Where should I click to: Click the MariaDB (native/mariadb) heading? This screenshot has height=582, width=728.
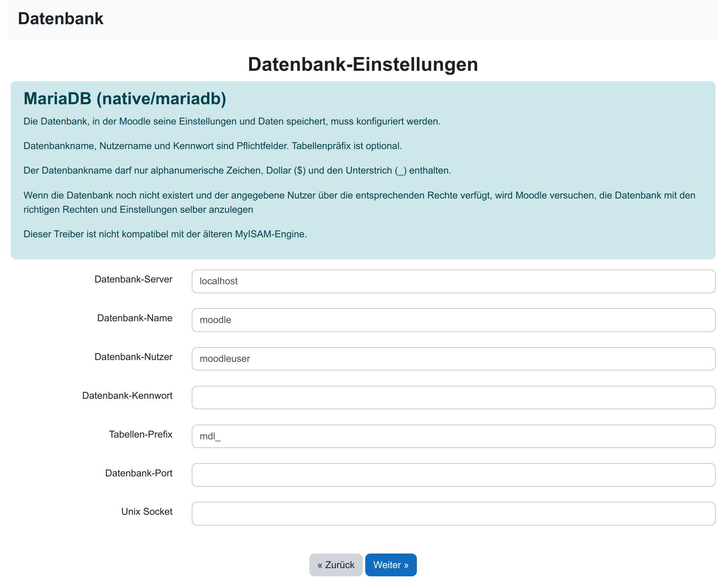(x=125, y=99)
